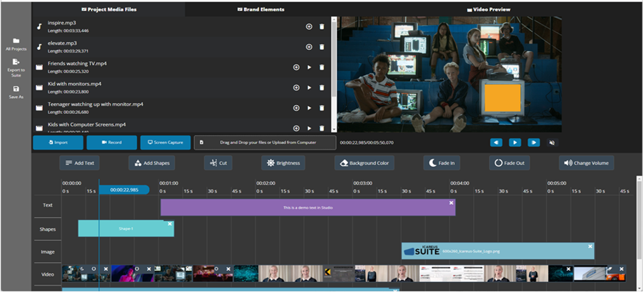Click the Save As disk icon
This screenshot has height=292, width=644.
(x=16, y=89)
